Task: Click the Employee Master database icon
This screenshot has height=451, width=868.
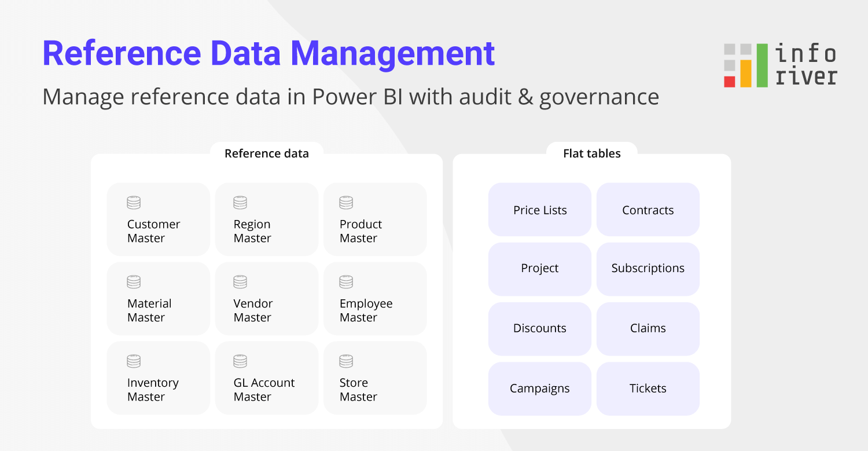Action: [x=346, y=281]
